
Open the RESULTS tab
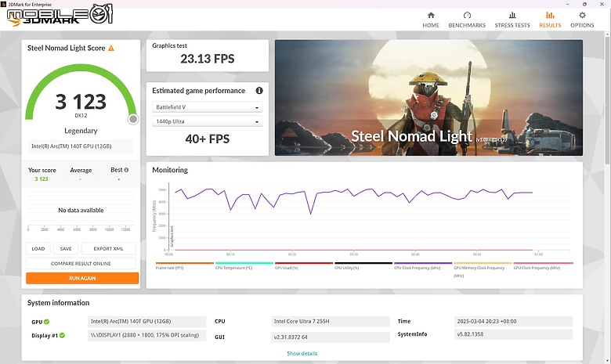pos(550,20)
